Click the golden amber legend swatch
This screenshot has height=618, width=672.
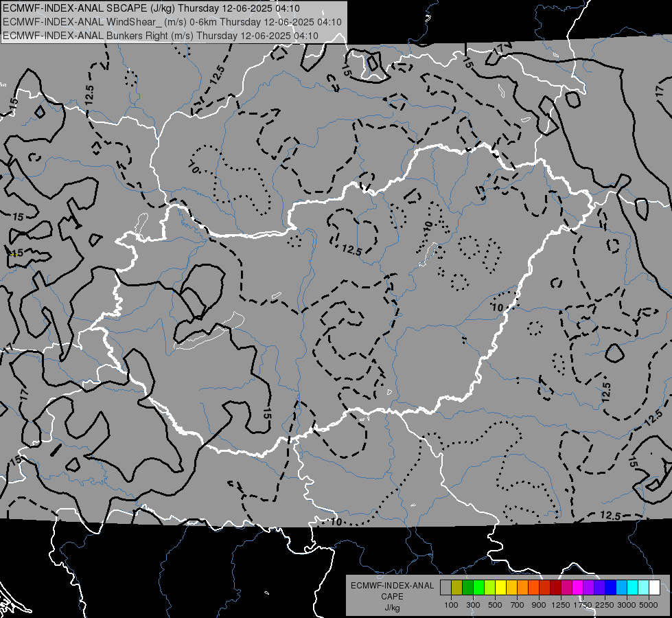(511, 588)
